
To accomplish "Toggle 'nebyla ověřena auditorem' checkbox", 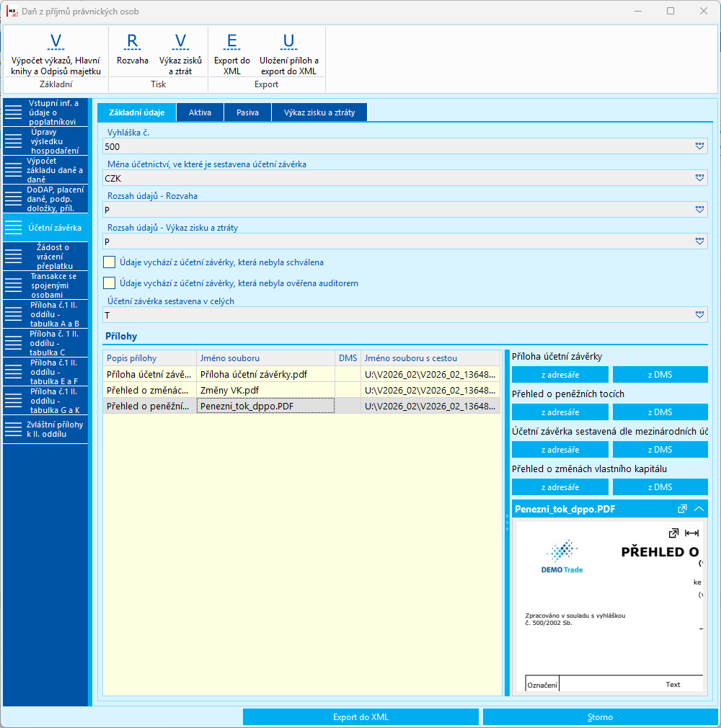I will click(109, 283).
